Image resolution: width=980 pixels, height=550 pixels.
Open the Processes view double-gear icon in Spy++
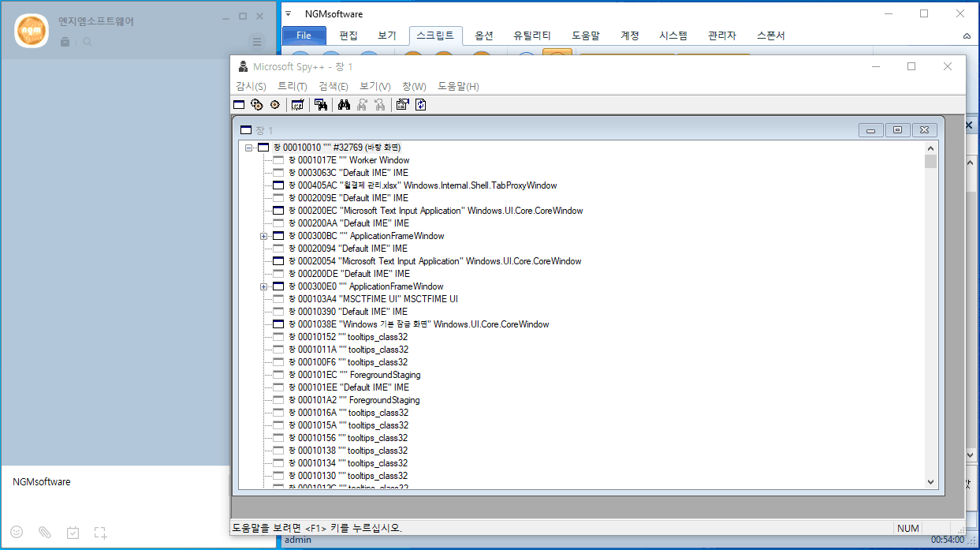(x=257, y=104)
